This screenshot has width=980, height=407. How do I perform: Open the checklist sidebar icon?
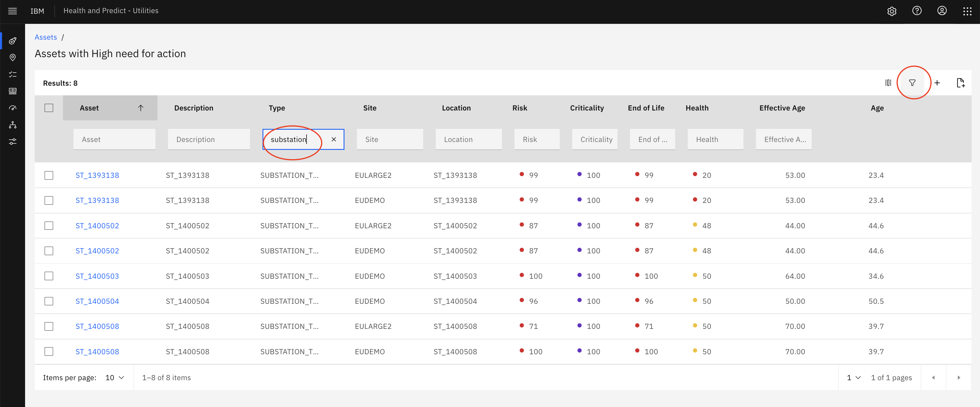point(13,74)
